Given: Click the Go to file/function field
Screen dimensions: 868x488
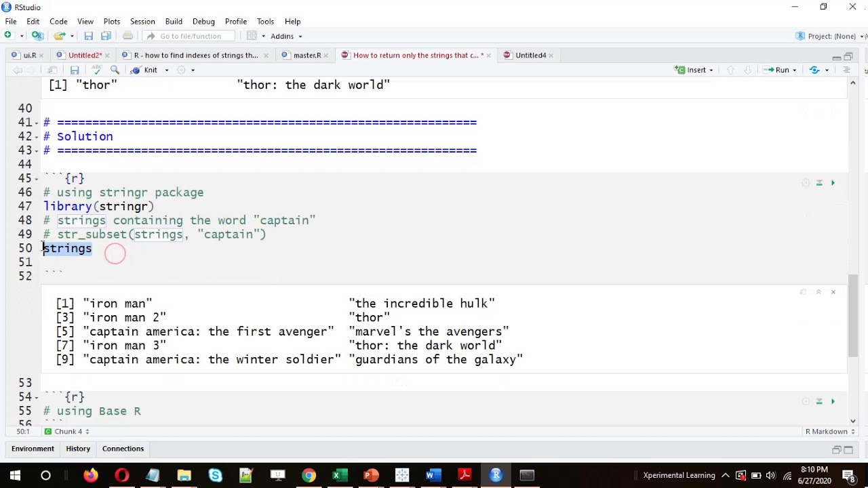Looking at the screenshot, I should pyautogui.click(x=190, y=36).
